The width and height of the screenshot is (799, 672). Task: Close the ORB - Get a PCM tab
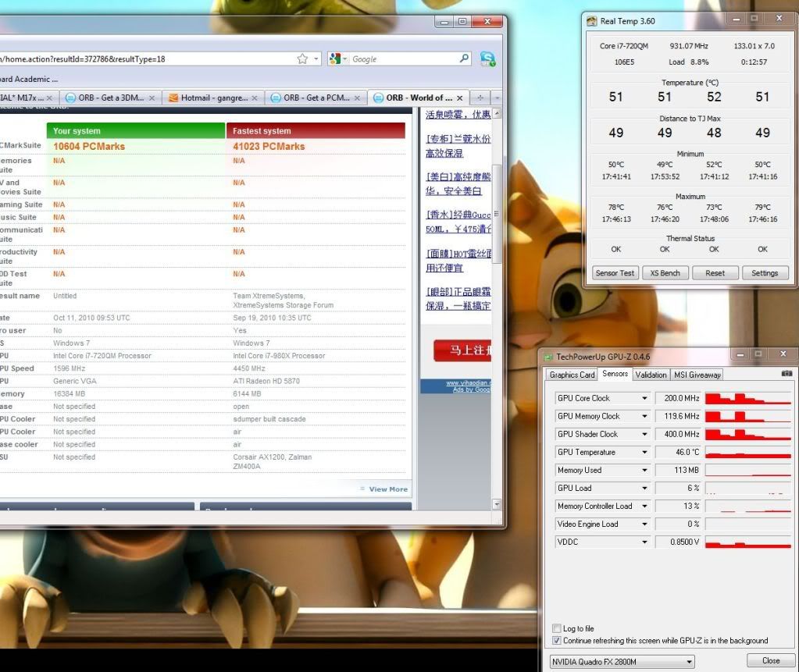[357, 98]
